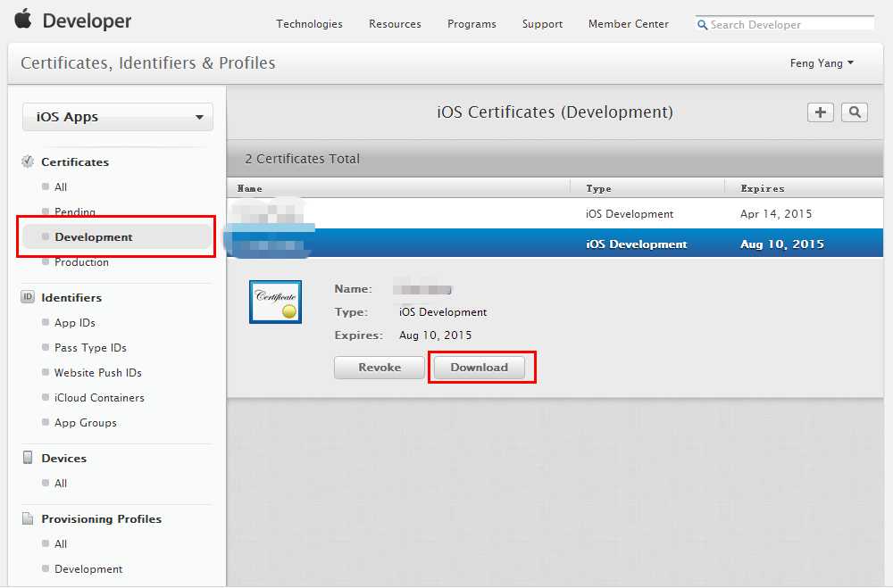This screenshot has height=588, width=893.
Task: Click the iOS Development type in first row
Action: 630,214
